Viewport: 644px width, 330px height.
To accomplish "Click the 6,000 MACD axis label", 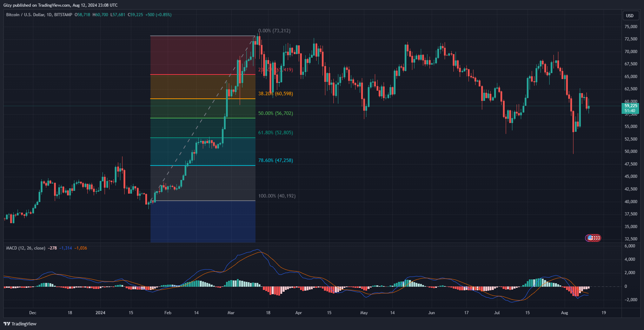I will [x=630, y=246].
